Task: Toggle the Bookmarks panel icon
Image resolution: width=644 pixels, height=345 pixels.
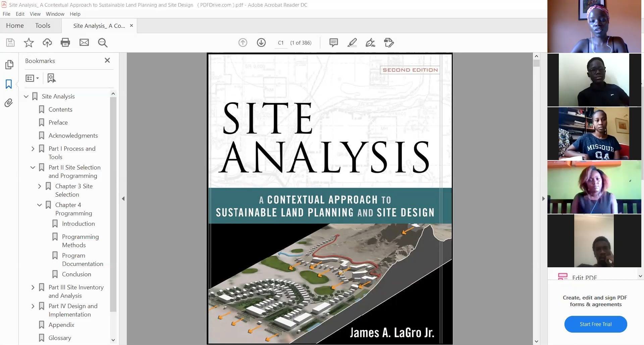Action: click(x=9, y=84)
